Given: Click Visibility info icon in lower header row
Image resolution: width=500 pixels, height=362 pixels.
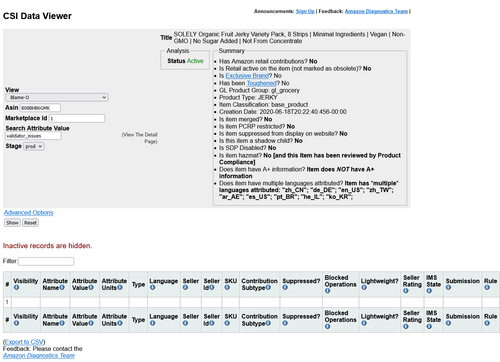Looking at the screenshot, I should [x=16, y=323].
